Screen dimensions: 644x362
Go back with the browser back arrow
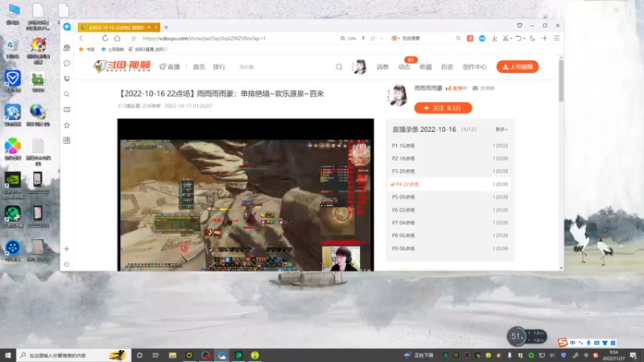coord(81,38)
